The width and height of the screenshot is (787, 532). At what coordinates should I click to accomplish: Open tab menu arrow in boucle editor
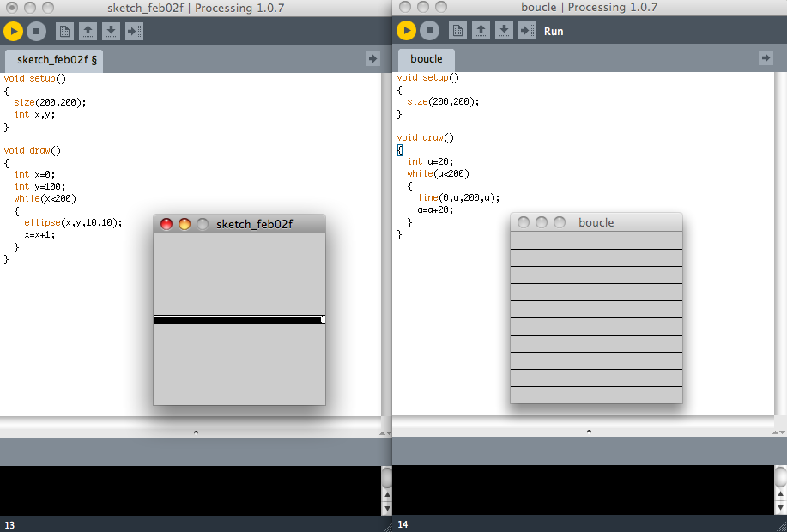point(766,58)
